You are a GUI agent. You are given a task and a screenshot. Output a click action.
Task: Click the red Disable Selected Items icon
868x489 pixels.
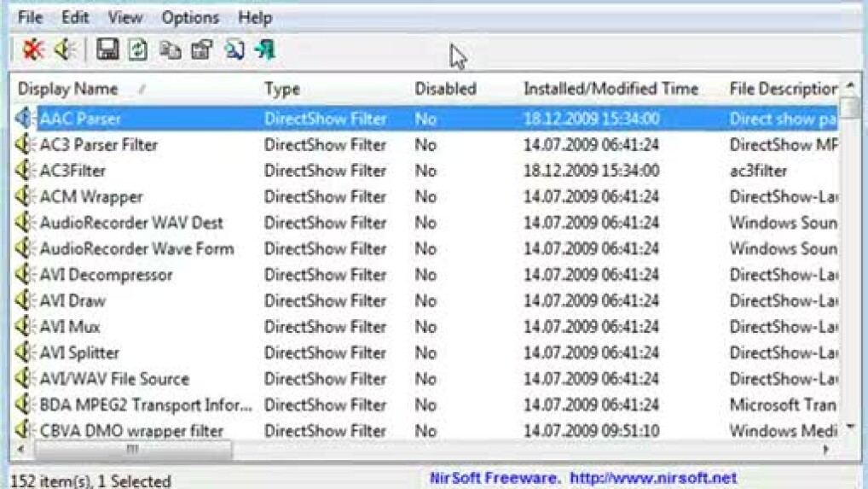[32, 50]
